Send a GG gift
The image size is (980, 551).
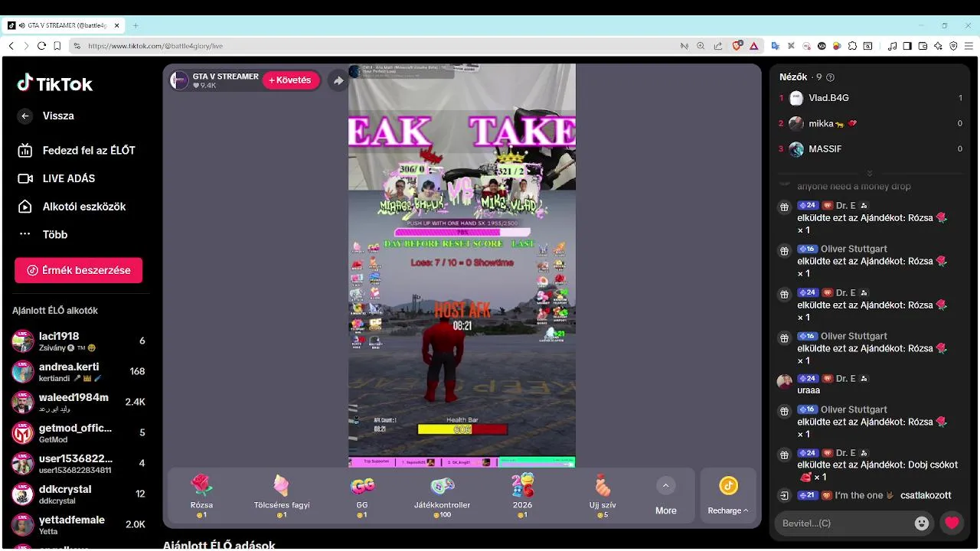[x=362, y=496]
